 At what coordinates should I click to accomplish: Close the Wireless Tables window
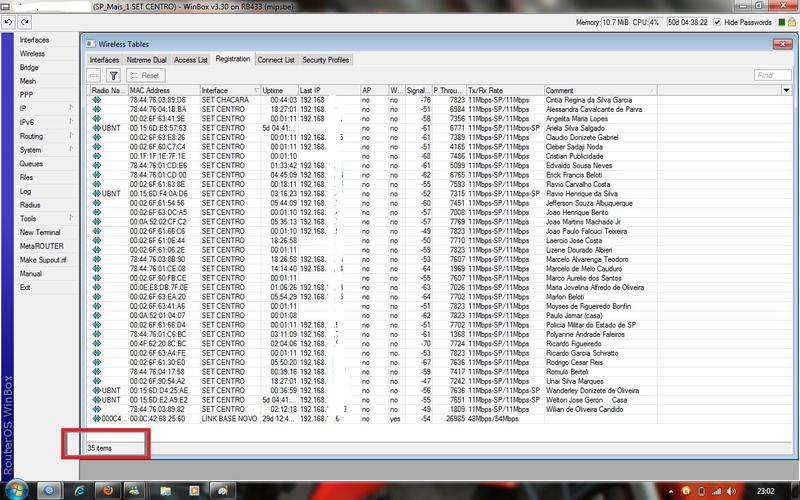782,44
